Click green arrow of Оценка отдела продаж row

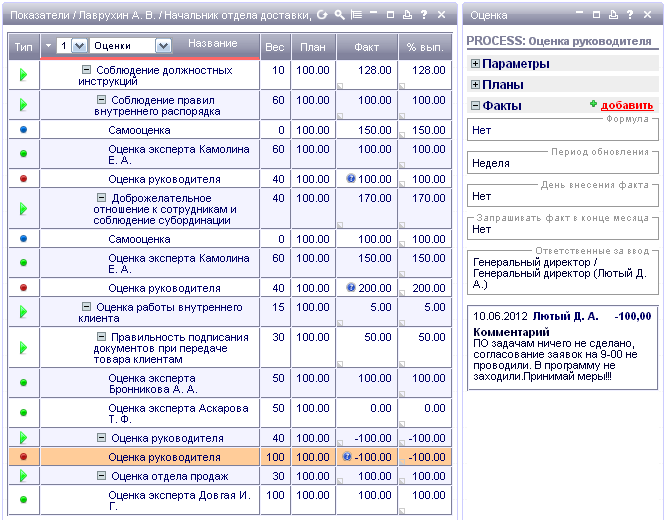23,476
